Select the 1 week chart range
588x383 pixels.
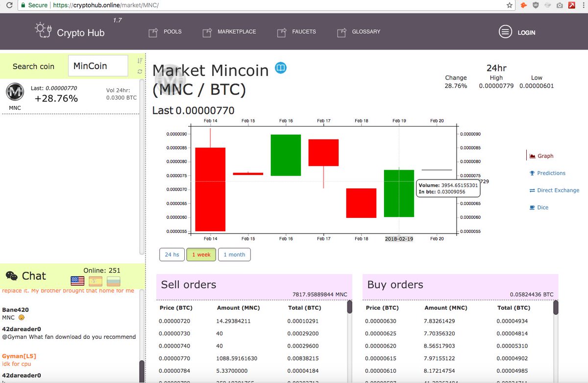tap(201, 255)
